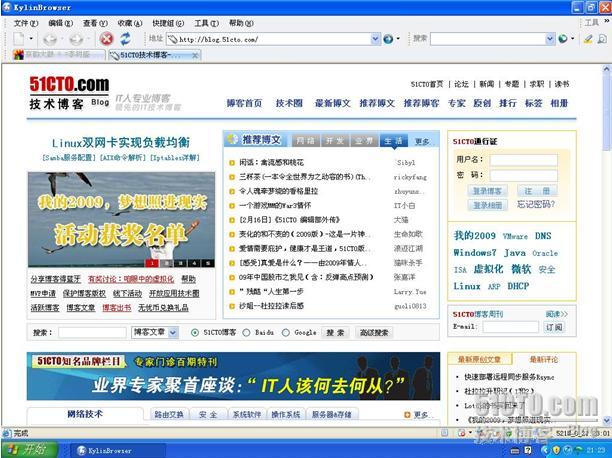612x458 pixels.
Task: Click the find-in-page magnifier icon
Action: pyautogui.click(x=602, y=39)
